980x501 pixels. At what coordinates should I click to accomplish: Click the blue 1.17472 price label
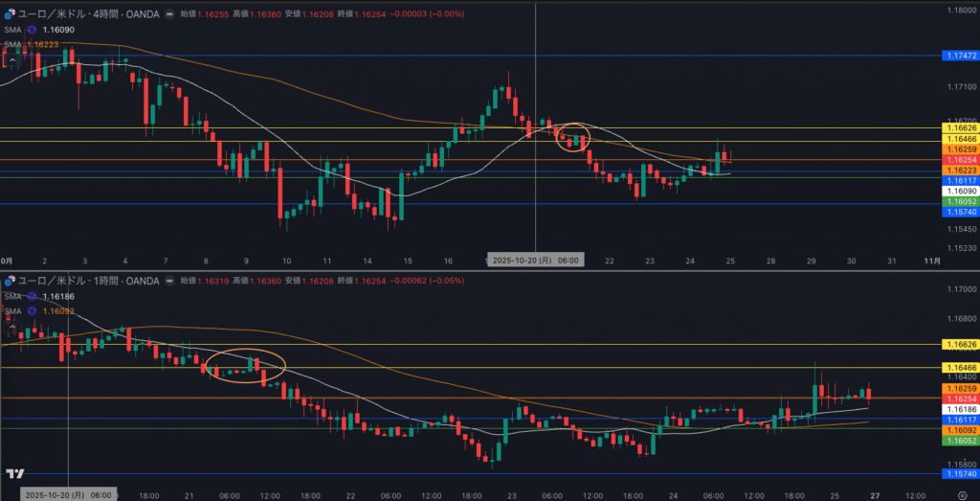pyautogui.click(x=959, y=57)
